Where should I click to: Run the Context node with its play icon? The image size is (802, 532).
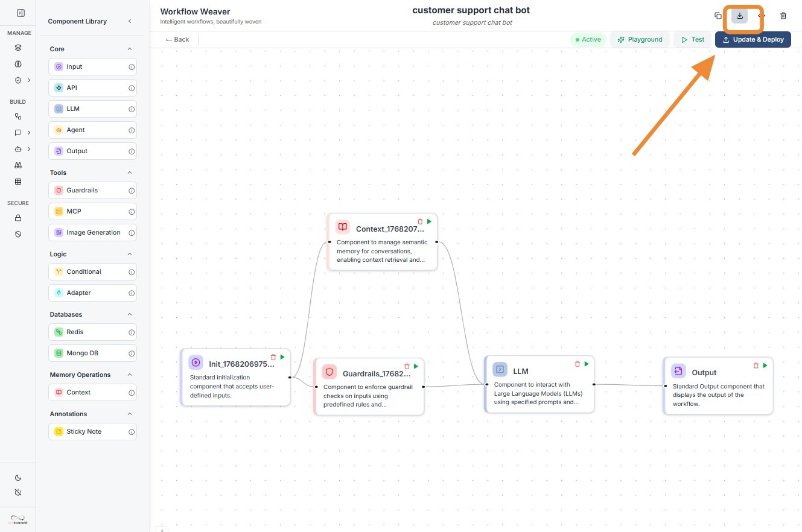coord(429,221)
